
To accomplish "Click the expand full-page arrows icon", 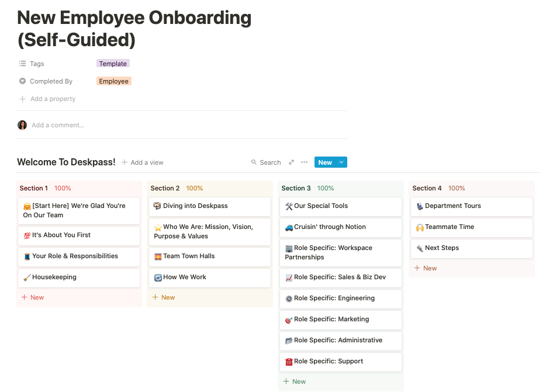I will 291,162.
